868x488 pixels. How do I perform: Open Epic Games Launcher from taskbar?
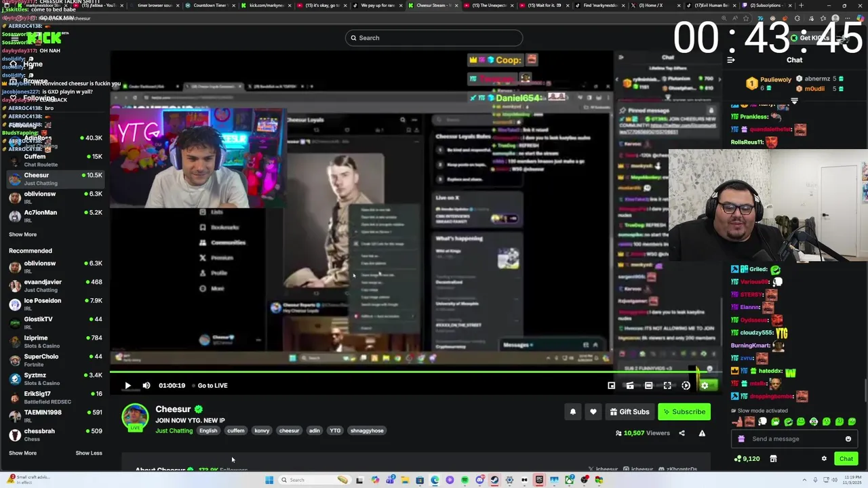tap(539, 480)
